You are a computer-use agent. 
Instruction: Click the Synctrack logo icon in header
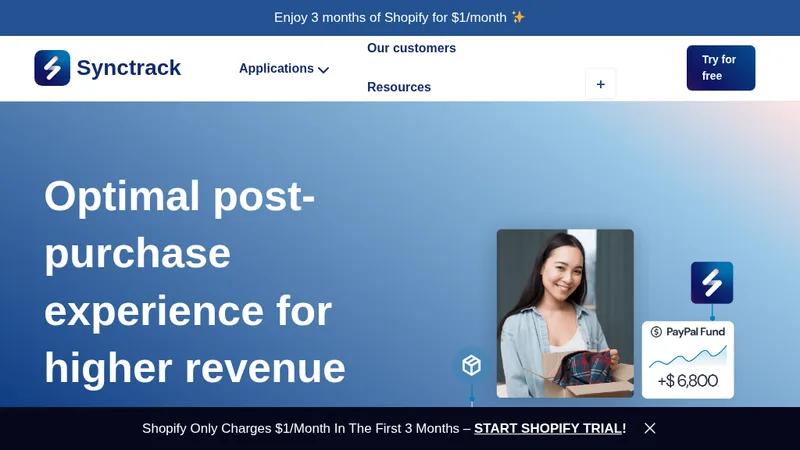tap(52, 68)
